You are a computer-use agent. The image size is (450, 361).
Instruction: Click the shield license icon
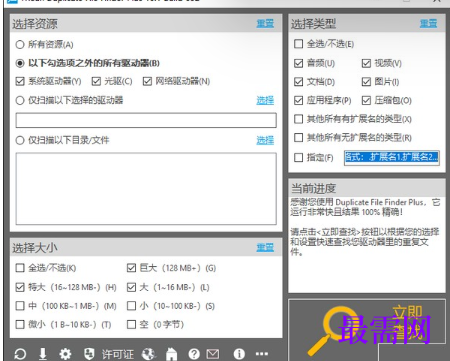[89, 354]
